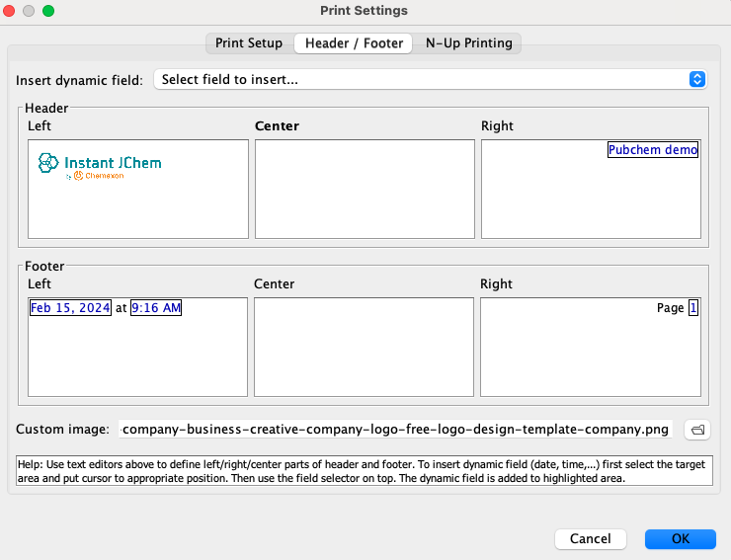Image resolution: width=731 pixels, height=560 pixels.
Task: Open the Select field to insert dropdown
Action: (x=430, y=79)
